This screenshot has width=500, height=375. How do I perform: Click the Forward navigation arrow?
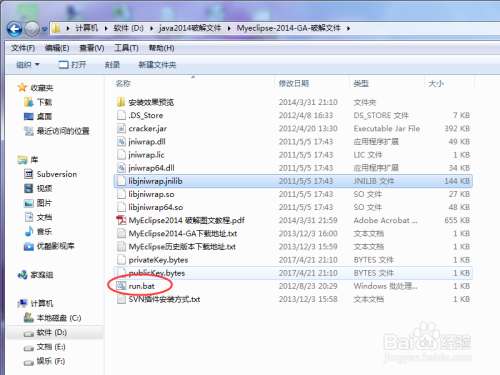coord(32,29)
